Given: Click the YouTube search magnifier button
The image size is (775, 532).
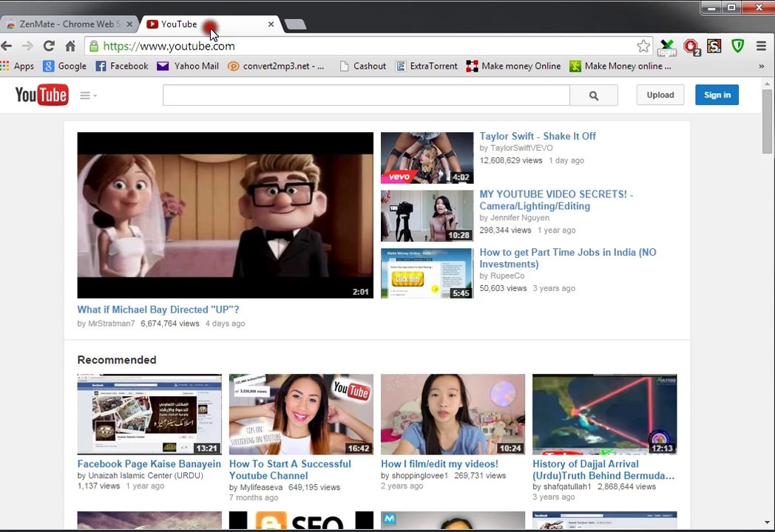Looking at the screenshot, I should tap(594, 95).
